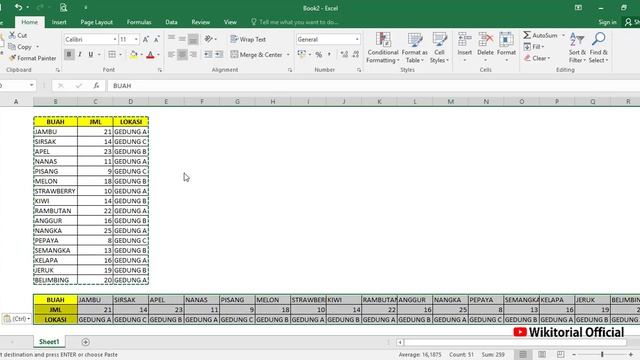Apply Percent Style number format
640x360 pixels.
pos(318,54)
